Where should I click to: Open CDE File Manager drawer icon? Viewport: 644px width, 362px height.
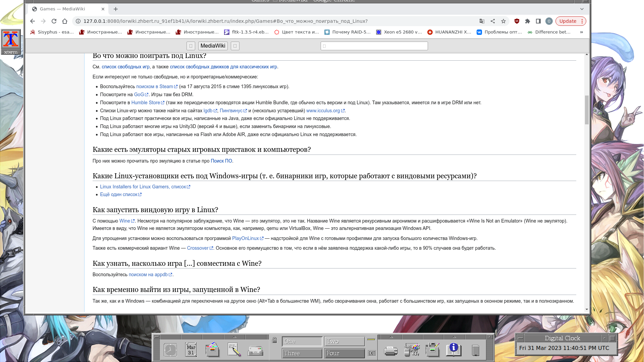click(212, 349)
